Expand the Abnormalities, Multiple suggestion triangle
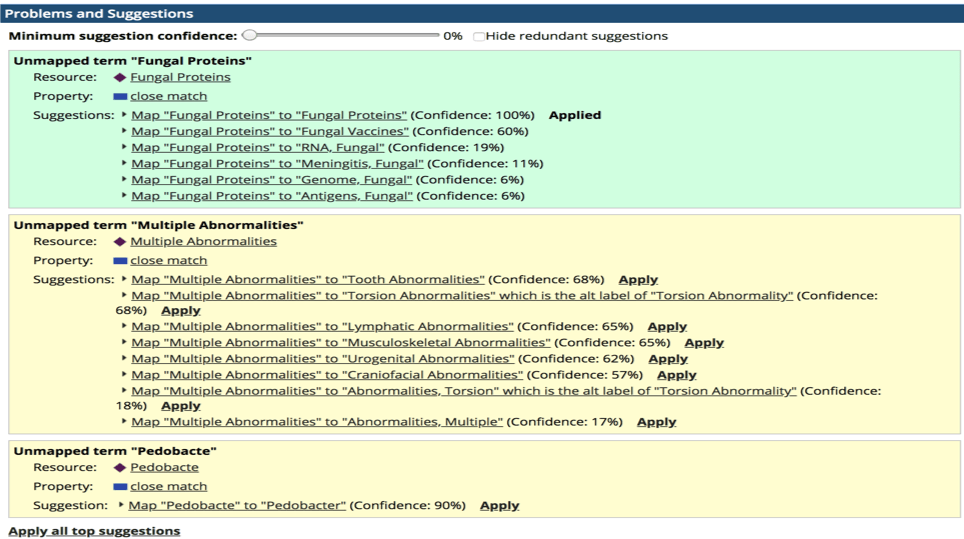The width and height of the screenshot is (964, 539). coord(124,421)
